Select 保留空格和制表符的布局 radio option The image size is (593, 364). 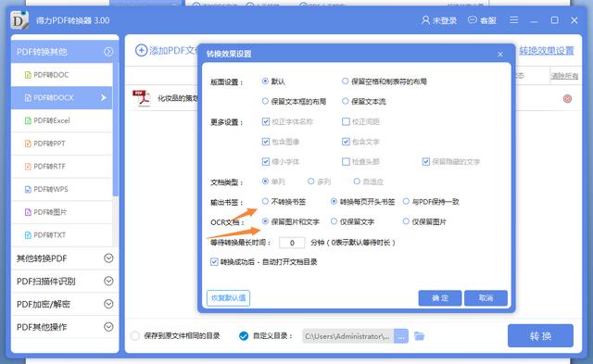coord(345,81)
